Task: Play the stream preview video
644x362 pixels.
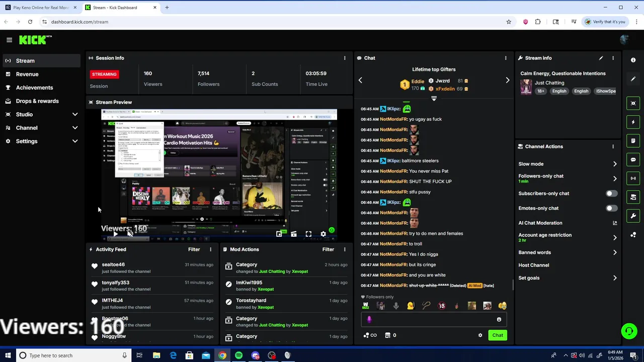Action: [x=115, y=234]
